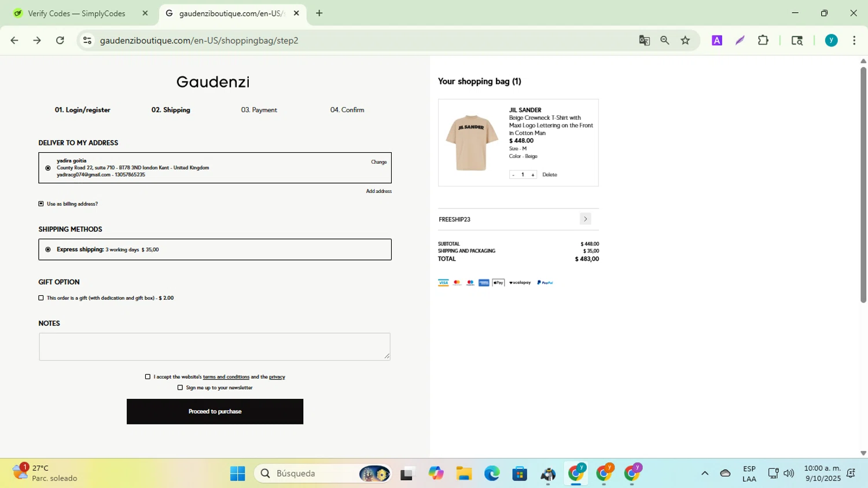868x488 pixels.
Task: Click Proceed to purchase button
Action: [215, 412]
